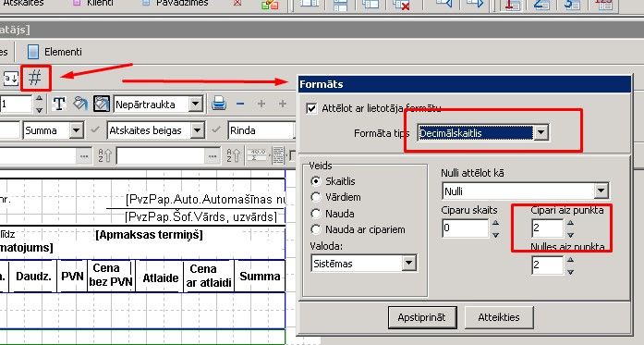Image resolution: width=644 pixels, height=345 pixels.
Task: Click the 'Cipari aiz punkta' input field
Action: coord(547,228)
